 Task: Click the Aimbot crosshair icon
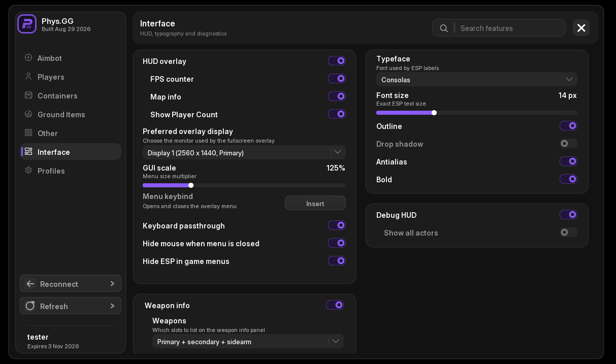point(28,58)
